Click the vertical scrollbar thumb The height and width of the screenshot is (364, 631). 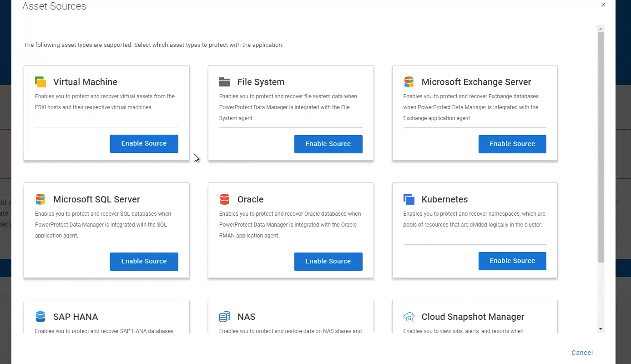pyautogui.click(x=601, y=147)
